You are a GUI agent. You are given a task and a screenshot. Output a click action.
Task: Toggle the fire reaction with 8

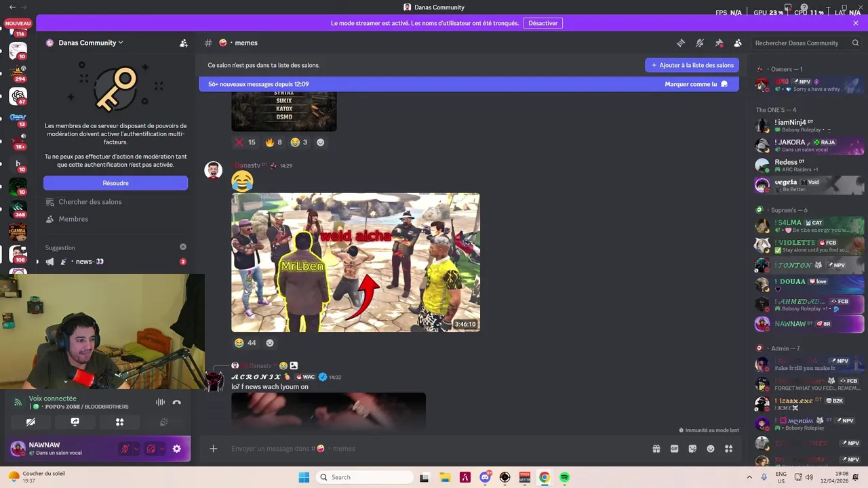click(273, 142)
